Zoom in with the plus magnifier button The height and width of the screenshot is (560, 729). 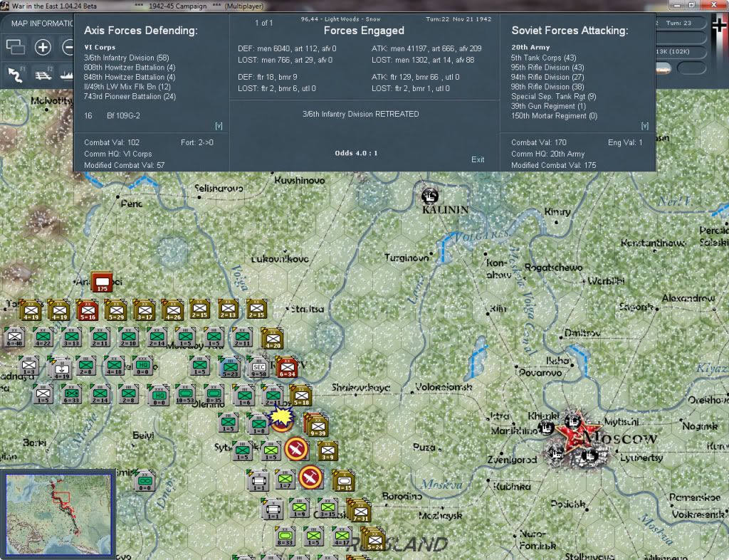43,47
